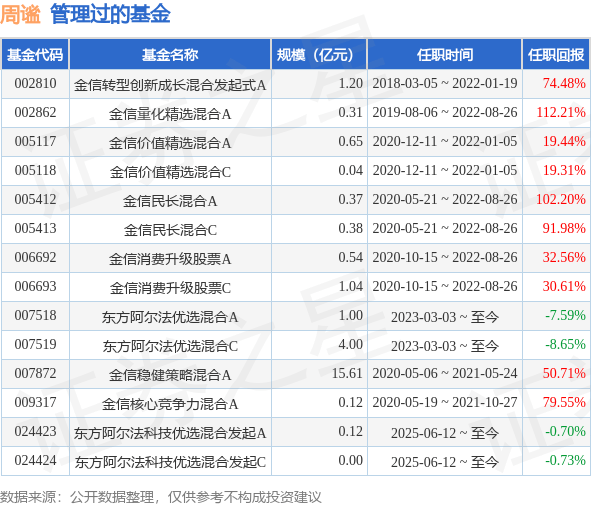Image resolution: width=591 pixels, height=506 pixels.
Task: Select fund code 005117
Action: pos(35,141)
